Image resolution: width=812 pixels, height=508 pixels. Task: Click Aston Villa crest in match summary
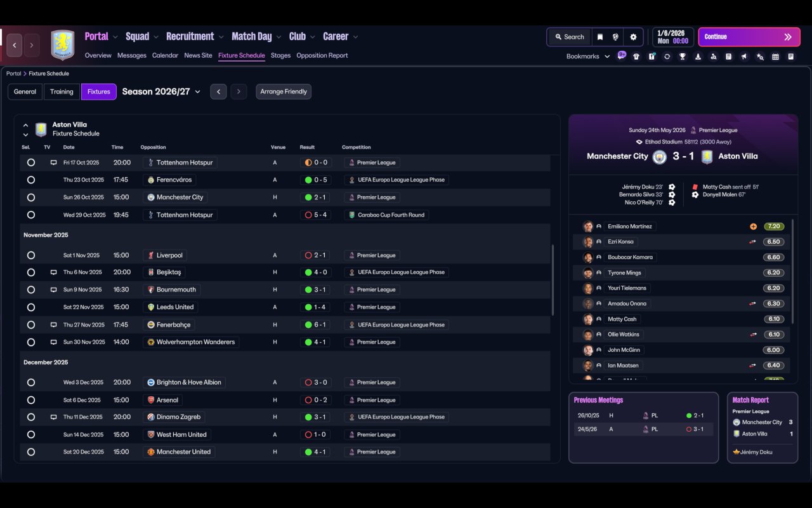(707, 157)
